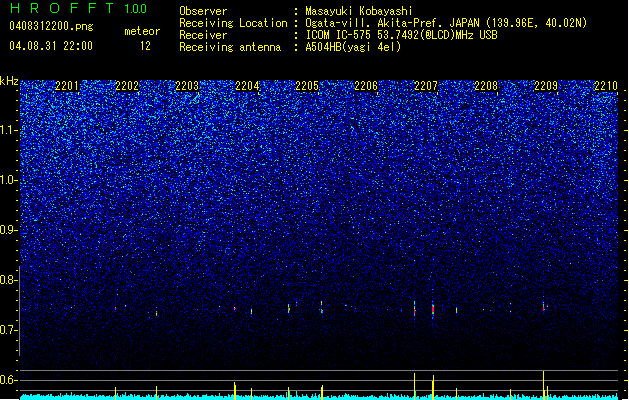Click the Receiver label
The image size is (629, 400).
[x=203, y=35]
